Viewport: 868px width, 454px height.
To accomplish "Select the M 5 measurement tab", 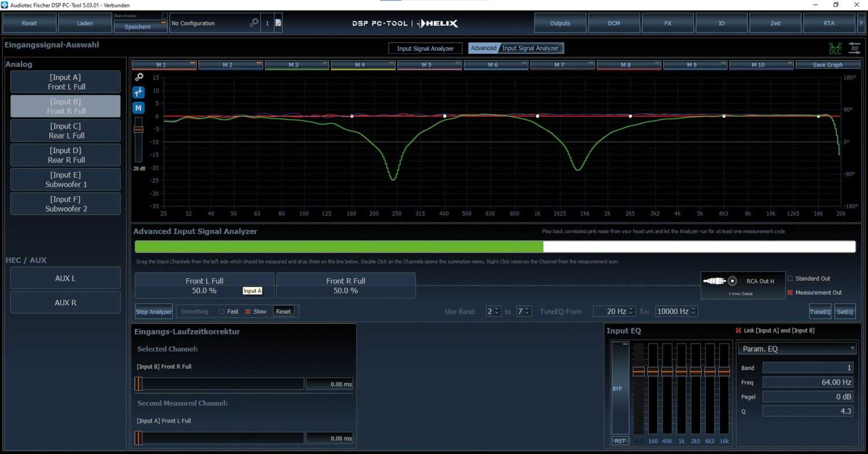I will pos(430,65).
